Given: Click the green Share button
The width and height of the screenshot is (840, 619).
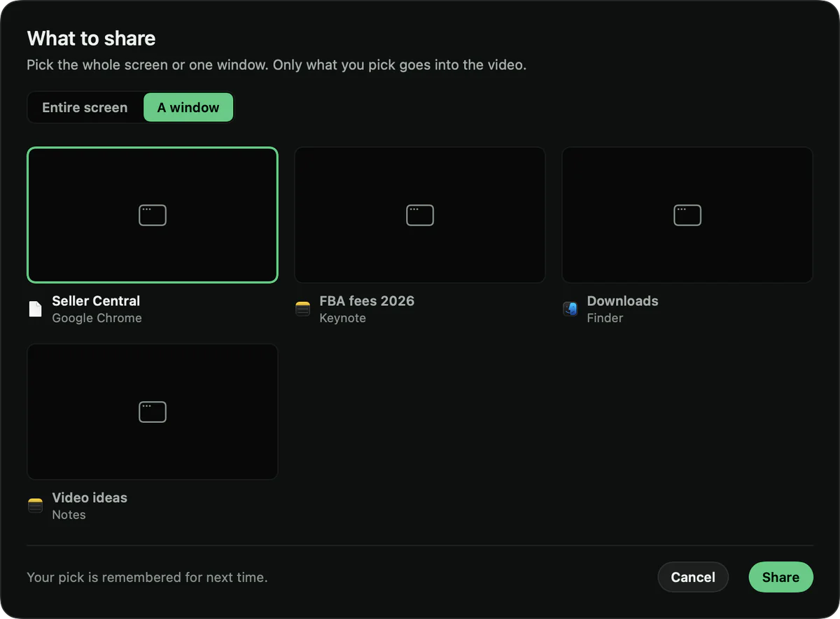Looking at the screenshot, I should (780, 577).
